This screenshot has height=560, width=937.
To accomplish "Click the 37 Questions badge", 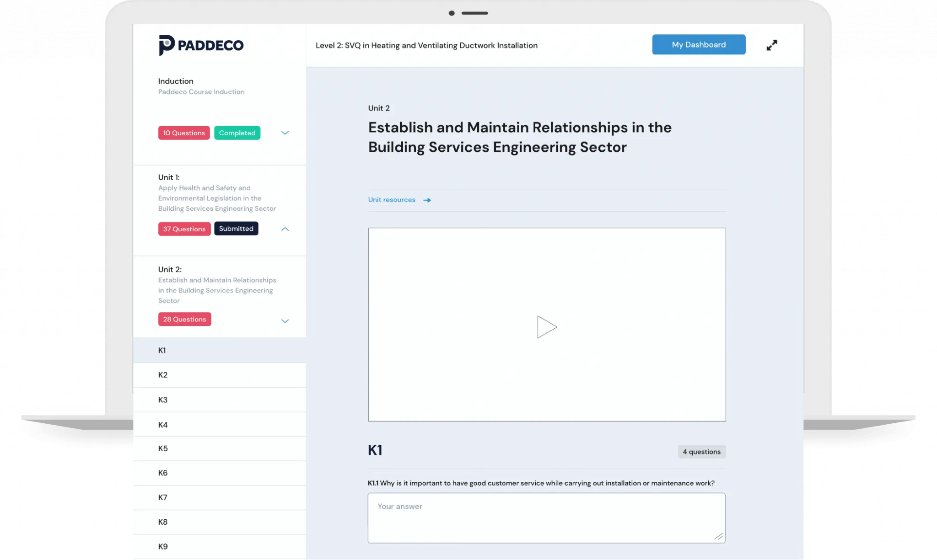I will [184, 229].
